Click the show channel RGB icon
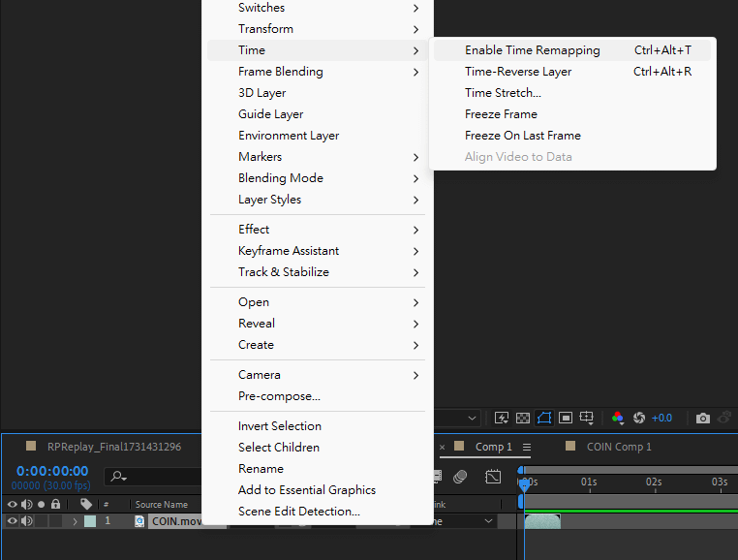738x560 pixels. pos(618,419)
